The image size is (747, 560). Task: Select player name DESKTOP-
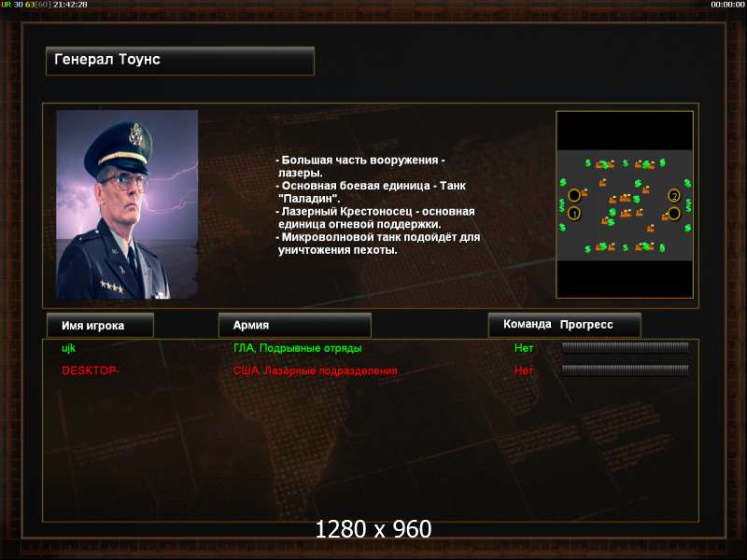tap(90, 370)
